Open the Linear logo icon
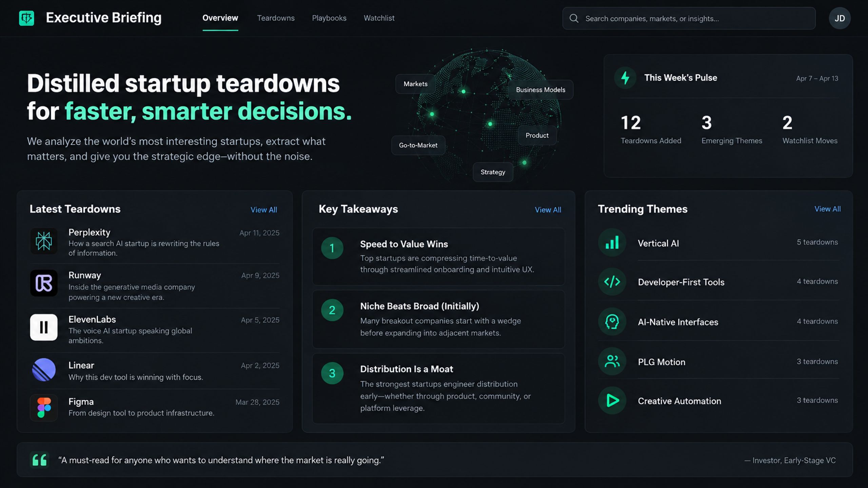The image size is (868, 488). point(44,370)
